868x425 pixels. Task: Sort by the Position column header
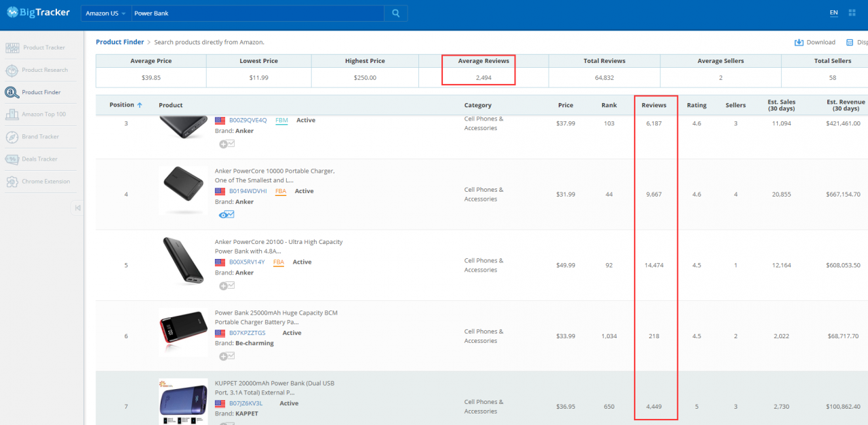coord(126,105)
